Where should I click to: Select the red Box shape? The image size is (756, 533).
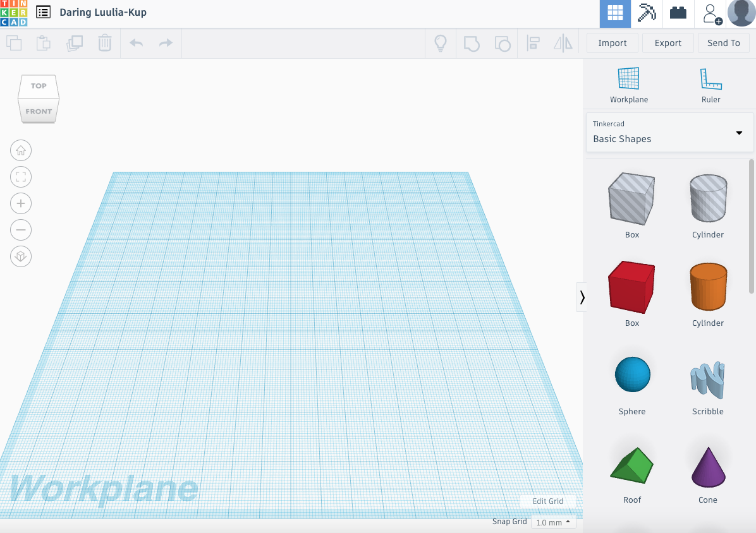pyautogui.click(x=631, y=287)
